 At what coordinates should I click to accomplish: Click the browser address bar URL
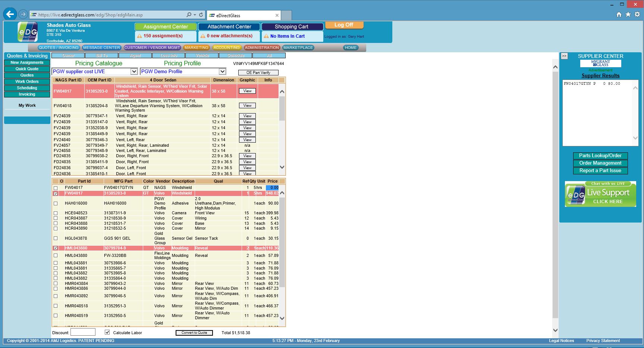(91, 15)
